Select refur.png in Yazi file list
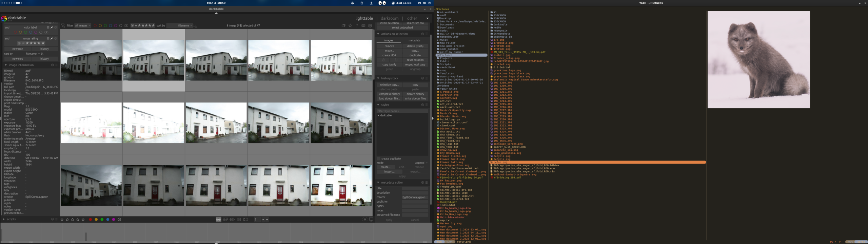Viewport: 868px width, 244px height. [x=597, y=162]
